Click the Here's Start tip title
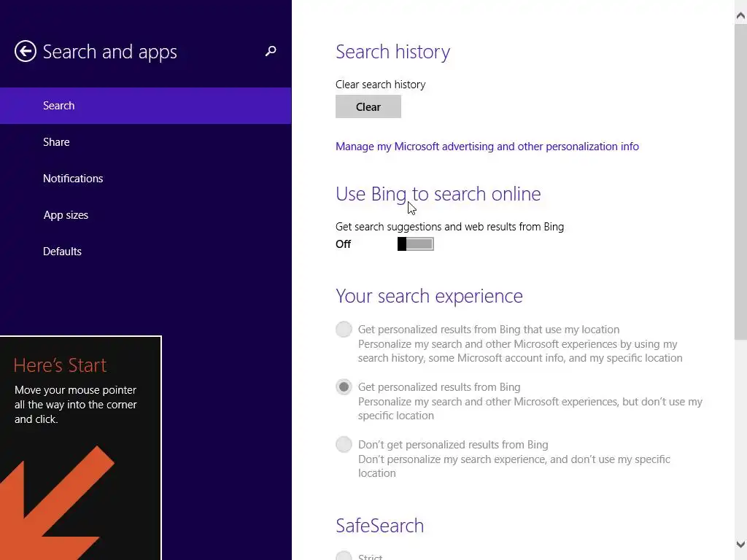 coord(60,365)
